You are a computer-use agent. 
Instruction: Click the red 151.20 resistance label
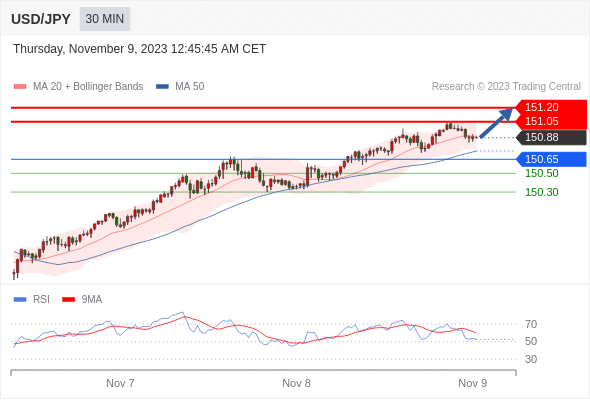[x=551, y=107]
